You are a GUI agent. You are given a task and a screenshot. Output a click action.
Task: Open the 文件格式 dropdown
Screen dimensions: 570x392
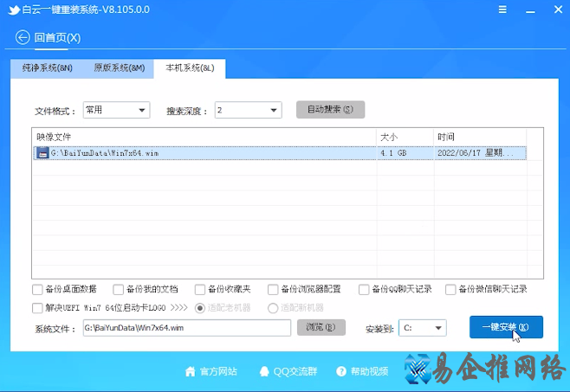pyautogui.click(x=116, y=110)
